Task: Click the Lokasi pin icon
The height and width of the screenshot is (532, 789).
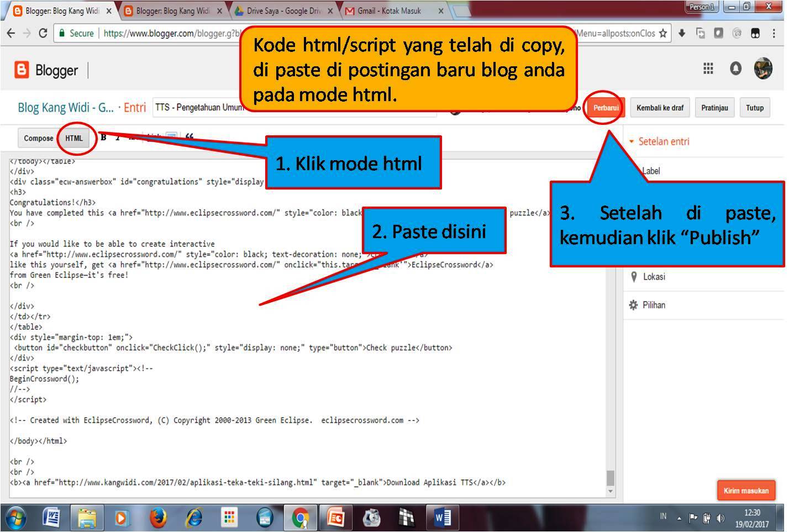Action: pos(634,277)
